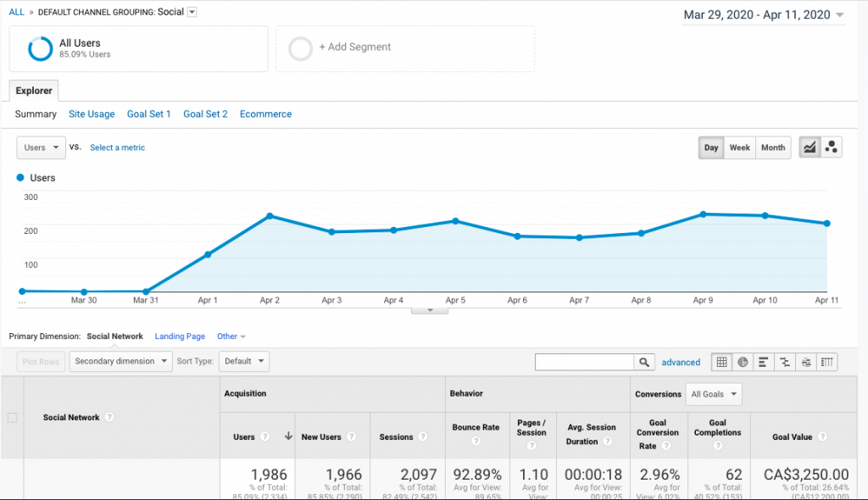868x500 pixels.
Task: Open help for Social Network column
Action: (x=109, y=417)
